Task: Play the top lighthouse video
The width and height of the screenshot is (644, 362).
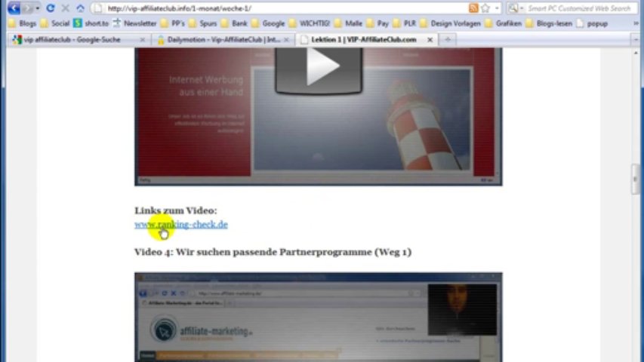Action: pyautogui.click(x=318, y=69)
